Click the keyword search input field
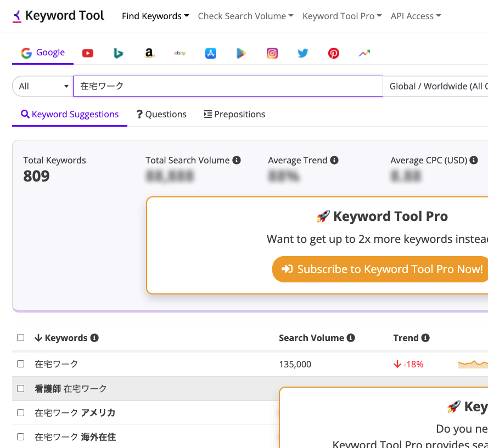 tap(228, 86)
